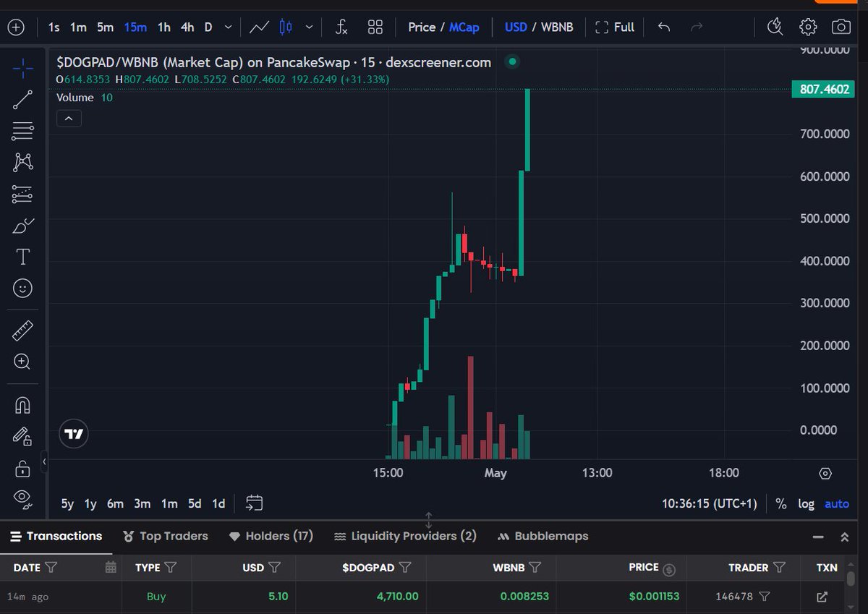868x614 pixels.
Task: Show values in WBNB
Action: pyautogui.click(x=557, y=27)
